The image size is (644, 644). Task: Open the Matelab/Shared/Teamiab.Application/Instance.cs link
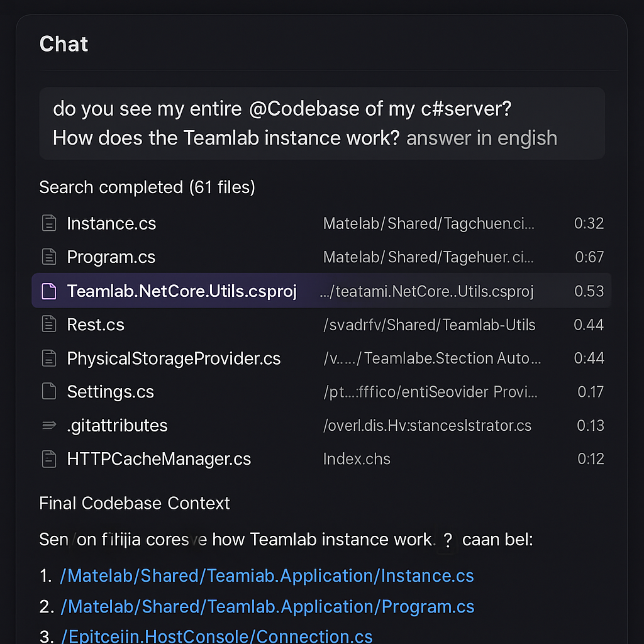point(267,576)
